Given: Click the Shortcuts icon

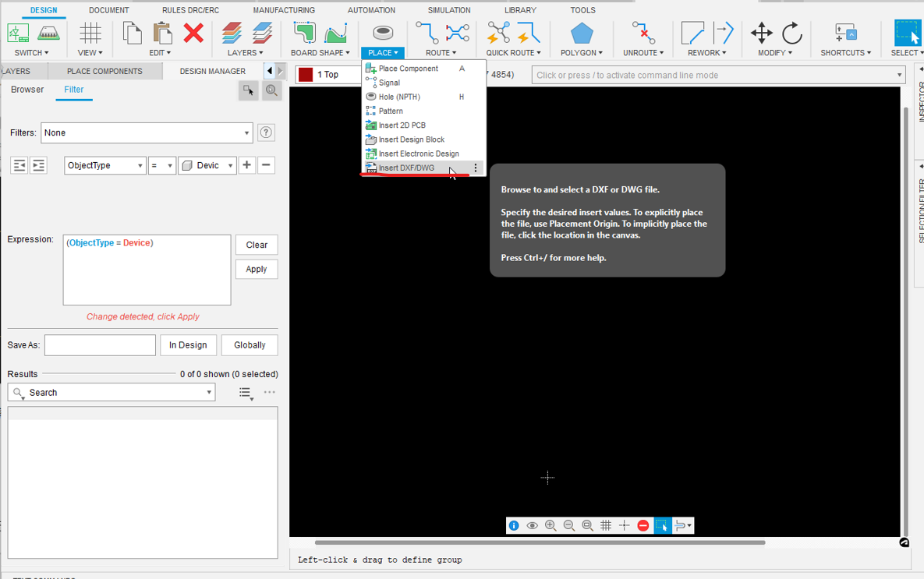Looking at the screenshot, I should click(845, 33).
